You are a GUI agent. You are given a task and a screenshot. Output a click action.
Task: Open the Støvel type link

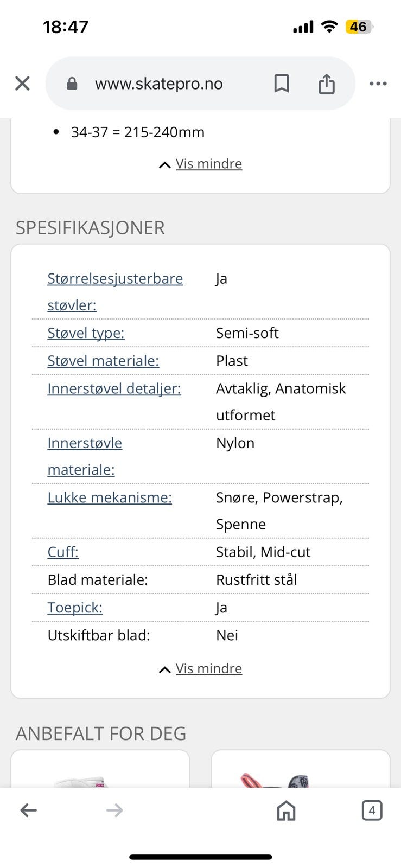86,333
